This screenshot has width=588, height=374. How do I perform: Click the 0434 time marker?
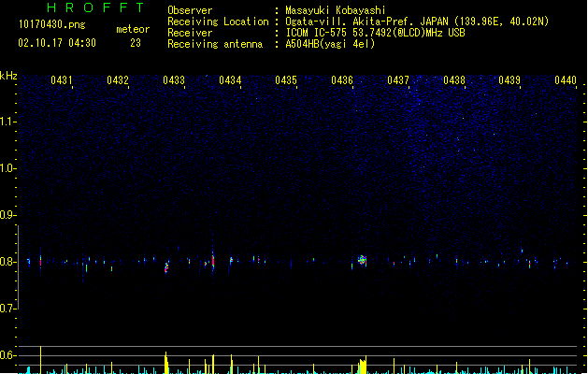coord(230,80)
